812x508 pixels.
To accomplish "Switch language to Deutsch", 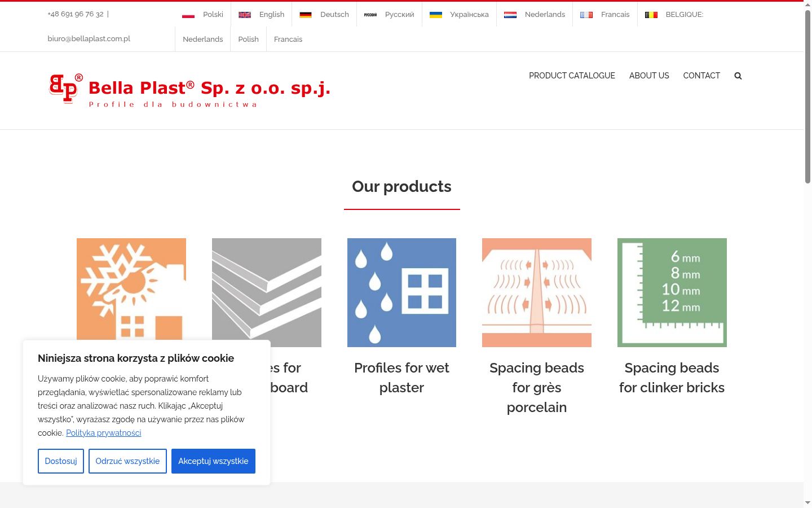I will pos(334,15).
